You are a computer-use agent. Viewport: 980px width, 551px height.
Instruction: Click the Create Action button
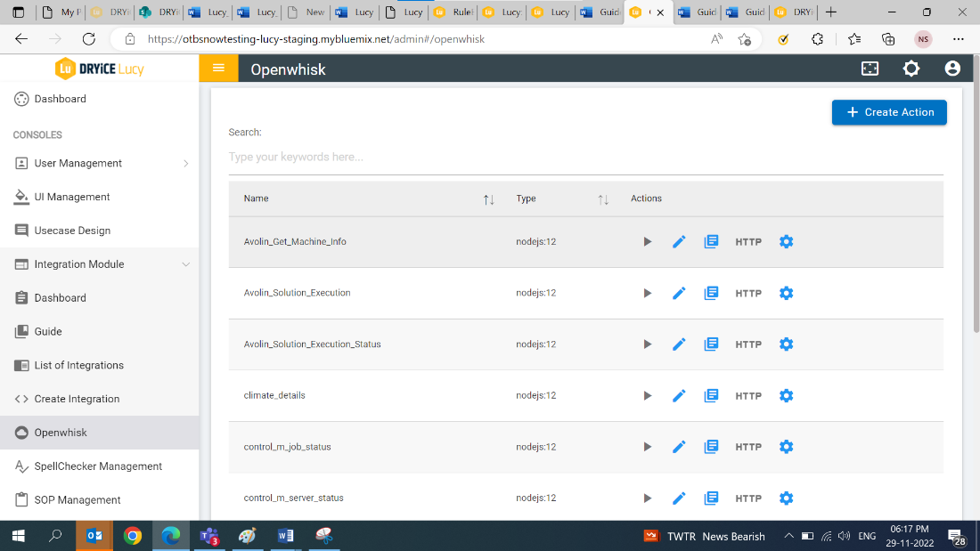pyautogui.click(x=889, y=112)
